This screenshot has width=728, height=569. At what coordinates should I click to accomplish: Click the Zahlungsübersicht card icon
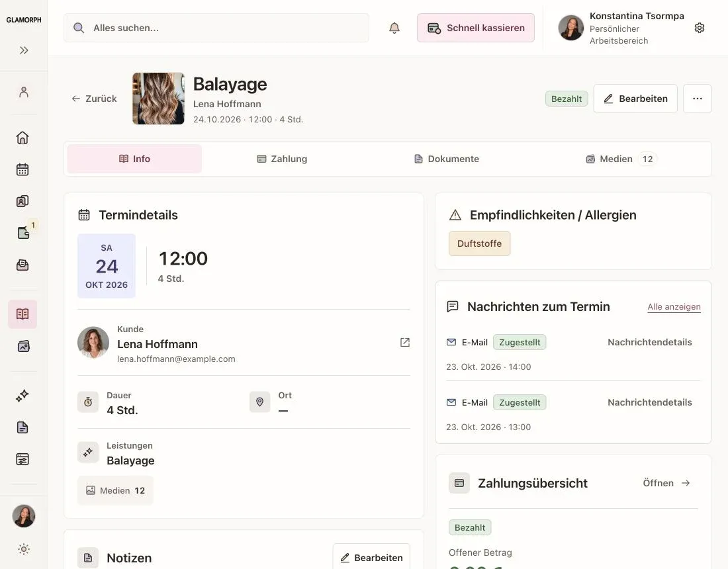point(459,483)
